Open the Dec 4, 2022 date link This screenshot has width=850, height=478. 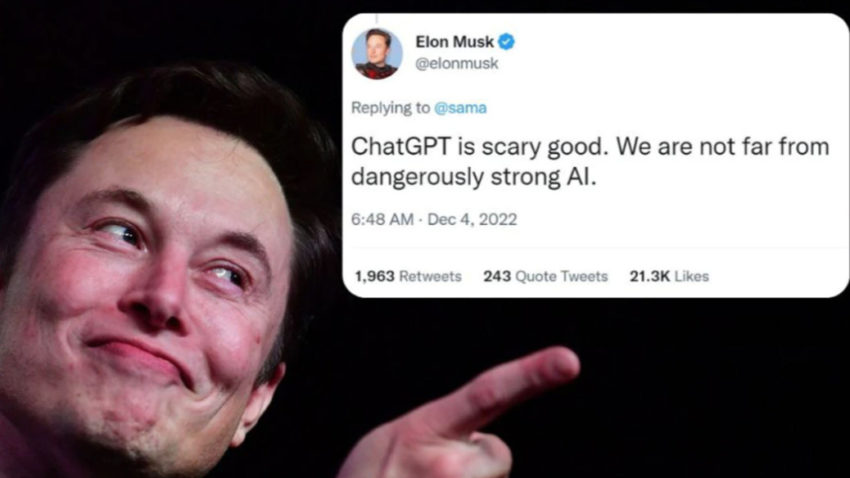point(472,219)
